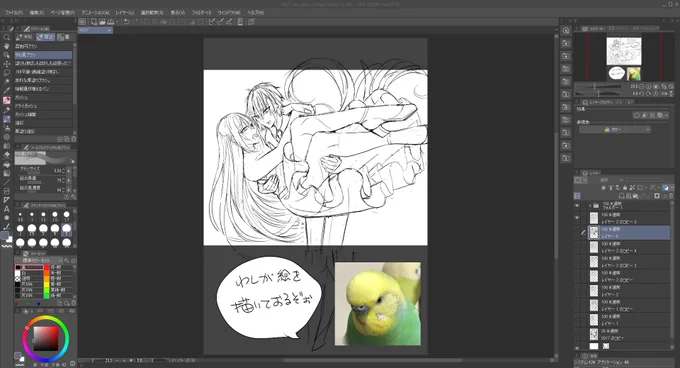The height and width of the screenshot is (368, 680).
Task: Switch to the 厚塗り sub tool group tab
Action: coord(46,37)
